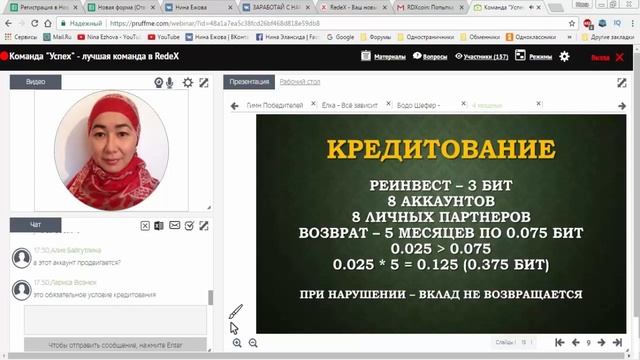Go to the previous slide
Image resolution: width=640 pixels, height=360 pixels.
(576, 342)
